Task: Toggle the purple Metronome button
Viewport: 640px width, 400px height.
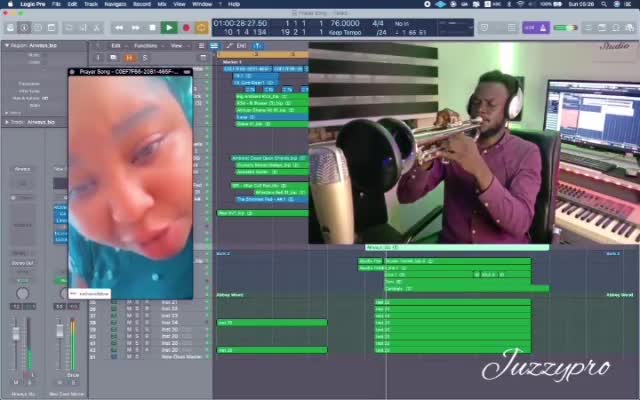Action: tap(543, 28)
